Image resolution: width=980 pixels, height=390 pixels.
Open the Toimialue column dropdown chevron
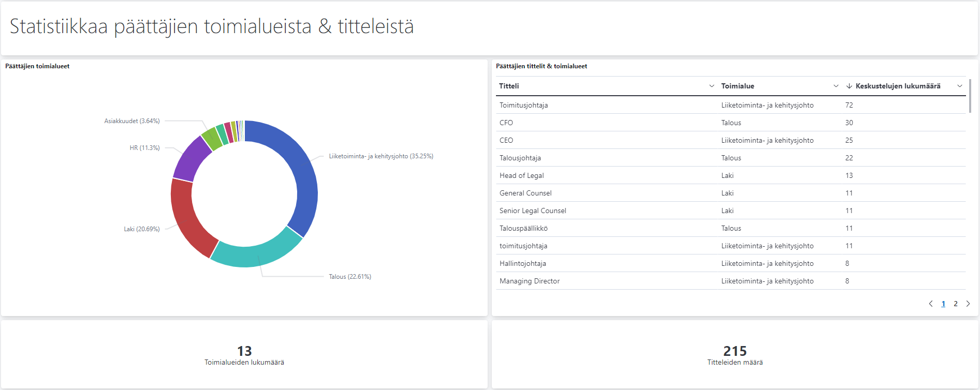click(836, 86)
